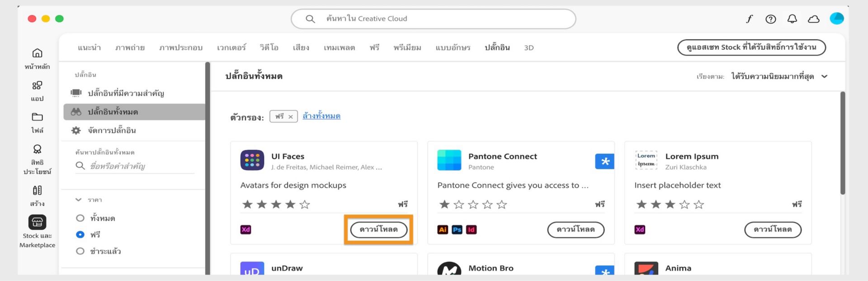Open the สิทธิประโยชน์ ribbon icon
This screenshot has height=281, width=868.
pyautogui.click(x=37, y=149)
